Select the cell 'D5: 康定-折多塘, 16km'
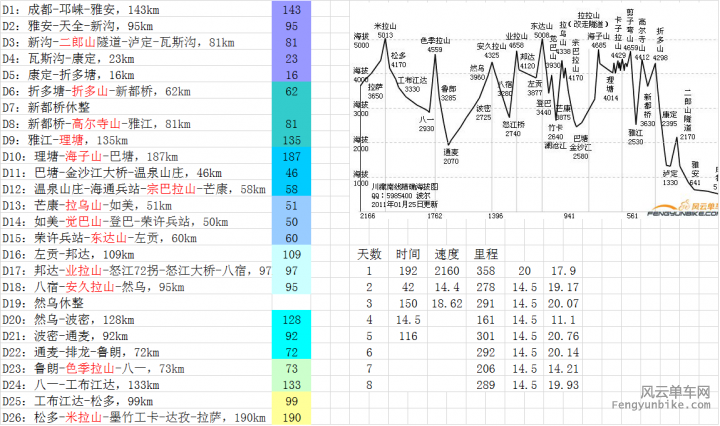The height and width of the screenshot is (426, 720). (x=136, y=74)
